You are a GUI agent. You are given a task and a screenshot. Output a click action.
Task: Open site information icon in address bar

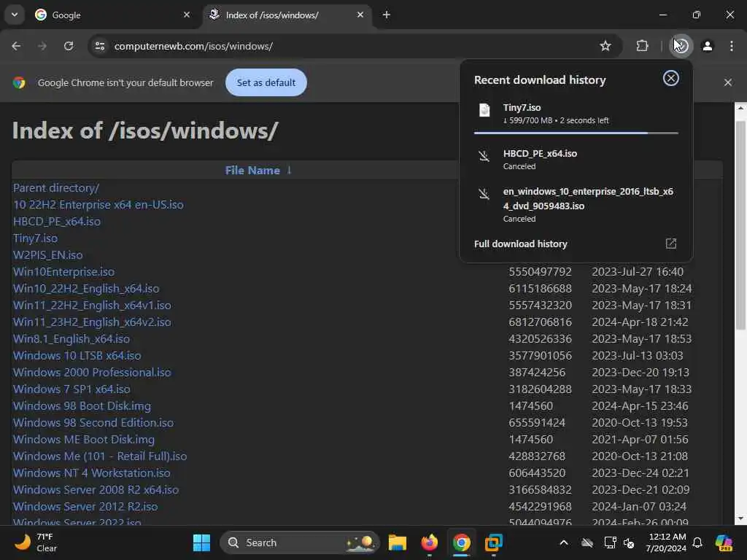100,46
